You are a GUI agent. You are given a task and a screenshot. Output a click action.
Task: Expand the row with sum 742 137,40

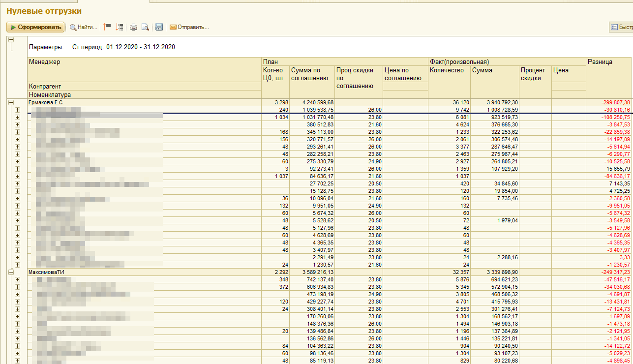click(18, 279)
